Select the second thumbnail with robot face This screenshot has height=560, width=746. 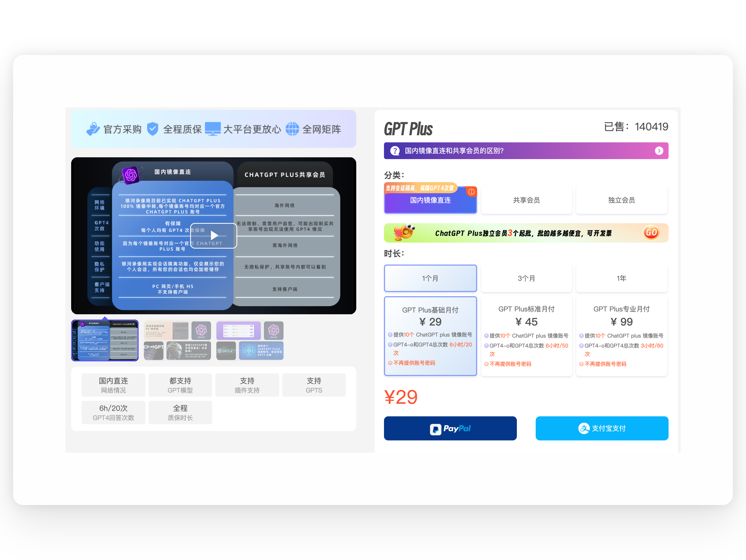(177, 340)
